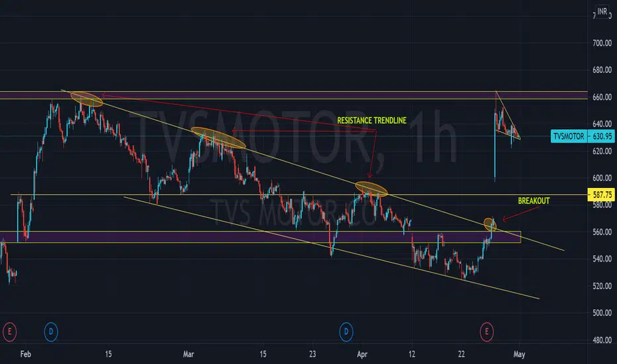Click the 22 date axis label
Image resolution: width=617 pixels, height=364 pixels.
pyautogui.click(x=461, y=354)
